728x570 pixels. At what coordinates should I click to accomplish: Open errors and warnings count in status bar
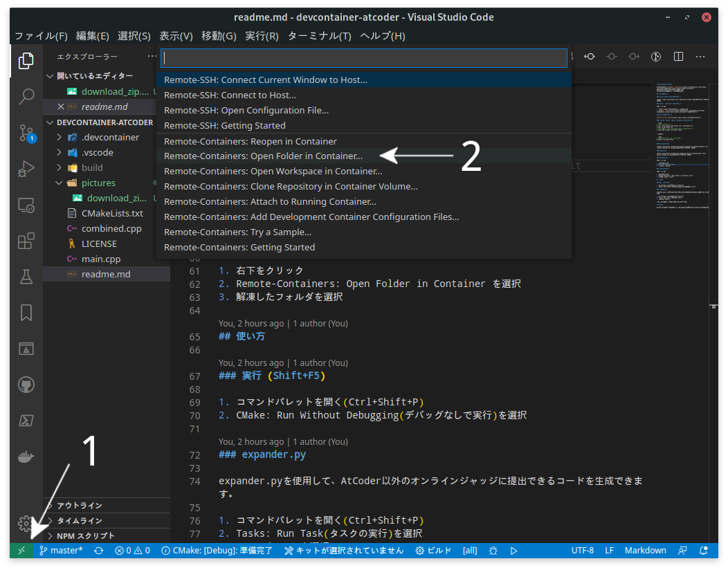point(132,551)
